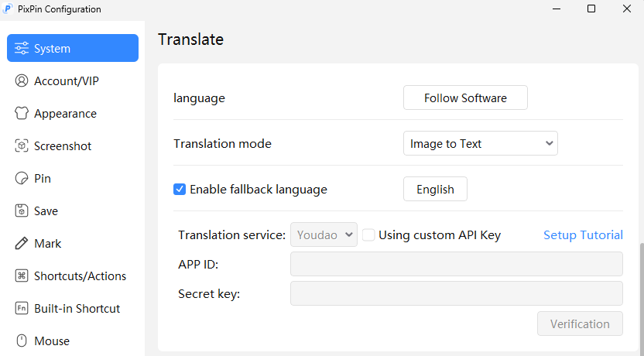Click the PixPin logo in the title bar
This screenshot has width=644, height=356.
pos(8,9)
